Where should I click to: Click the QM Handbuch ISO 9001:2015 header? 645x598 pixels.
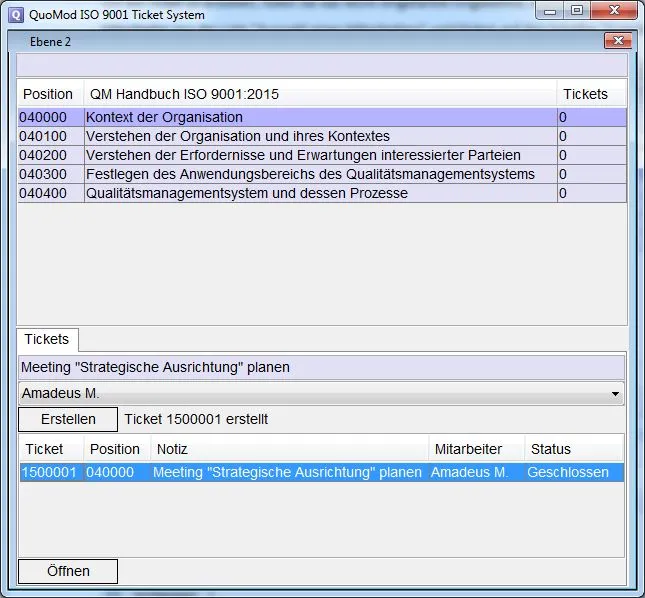pos(319,94)
